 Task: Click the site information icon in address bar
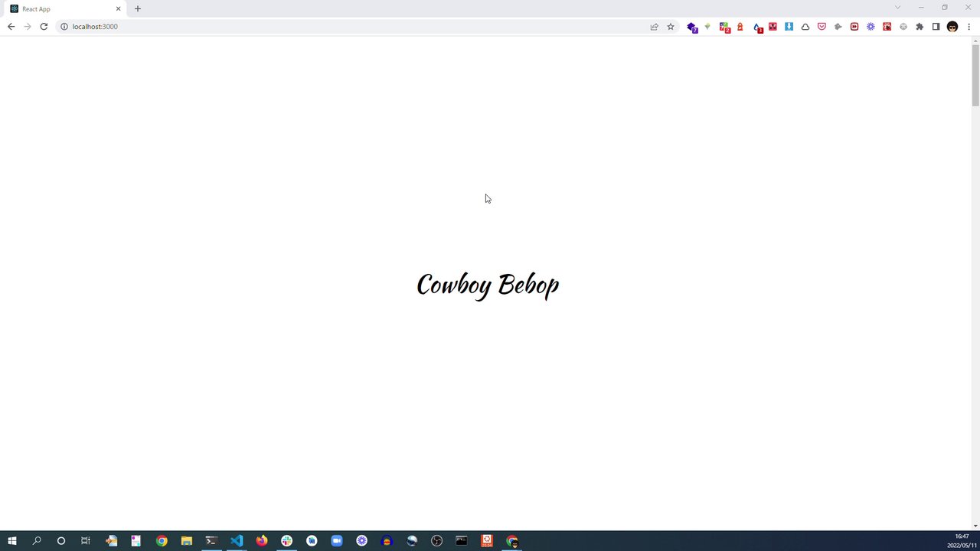[x=64, y=27]
